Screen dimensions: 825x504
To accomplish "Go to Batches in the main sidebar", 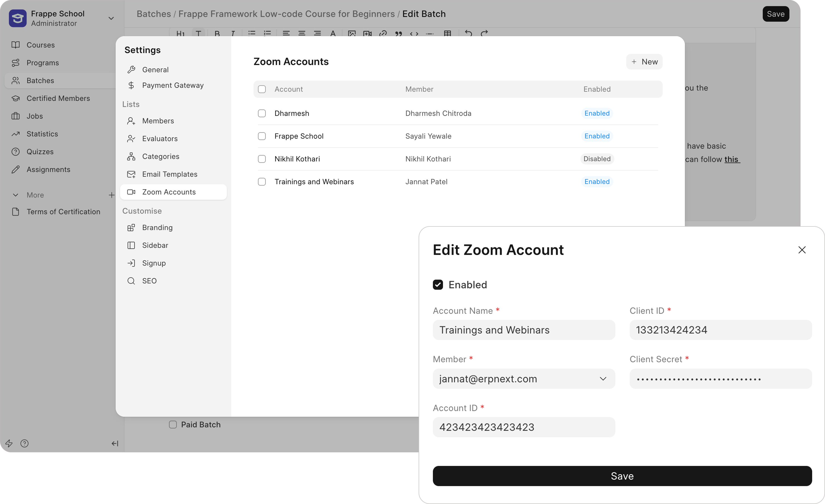I will pyautogui.click(x=60, y=80).
